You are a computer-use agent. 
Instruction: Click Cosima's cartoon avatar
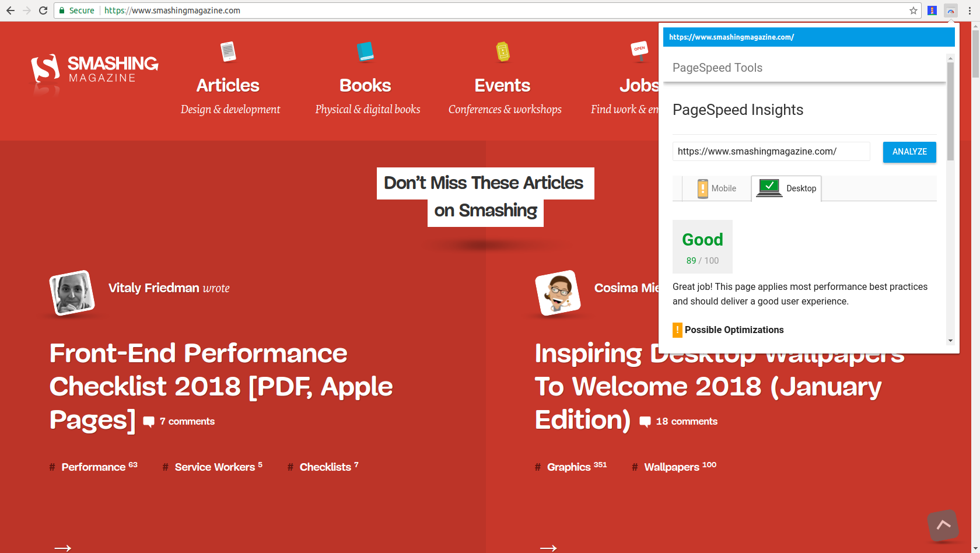click(x=558, y=293)
